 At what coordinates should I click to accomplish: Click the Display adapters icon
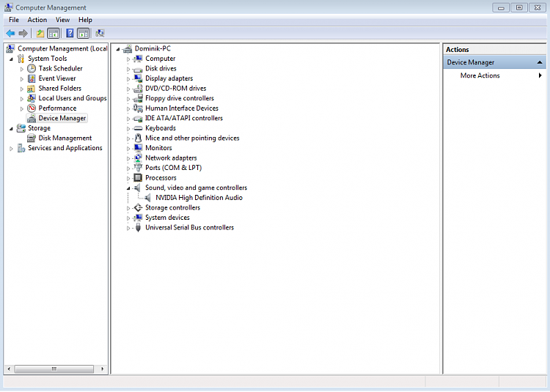(138, 78)
